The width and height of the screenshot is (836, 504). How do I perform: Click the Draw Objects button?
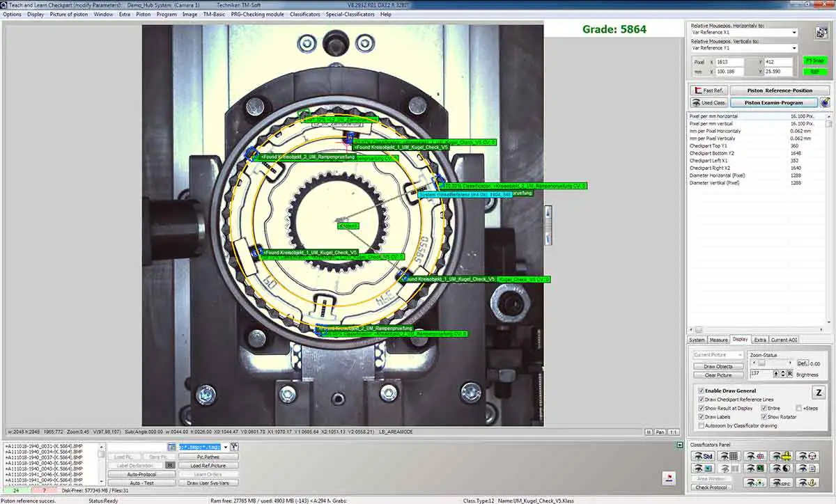718,366
